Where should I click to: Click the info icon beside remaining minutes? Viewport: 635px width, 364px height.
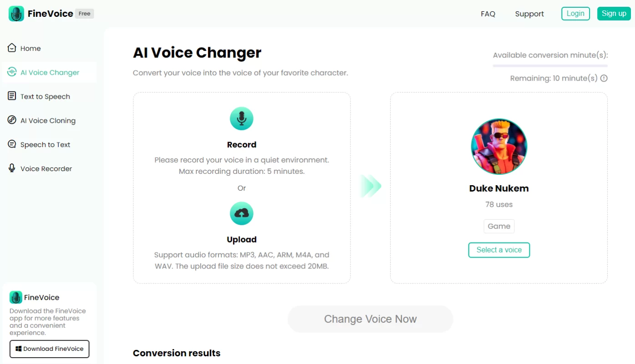click(604, 78)
